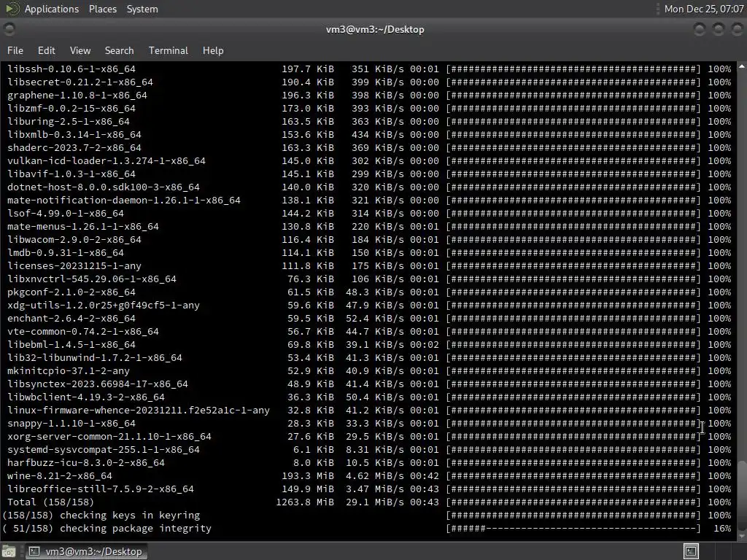Click licenses-20231215-1-any package name
Image resolution: width=747 pixels, height=560 pixels.
click(74, 265)
